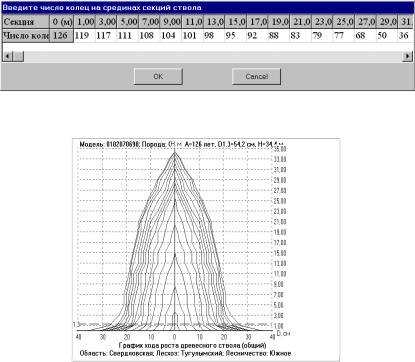Screen dimensions: 415x362
Task: Confirm the ring counts with OK
Action: (158, 77)
